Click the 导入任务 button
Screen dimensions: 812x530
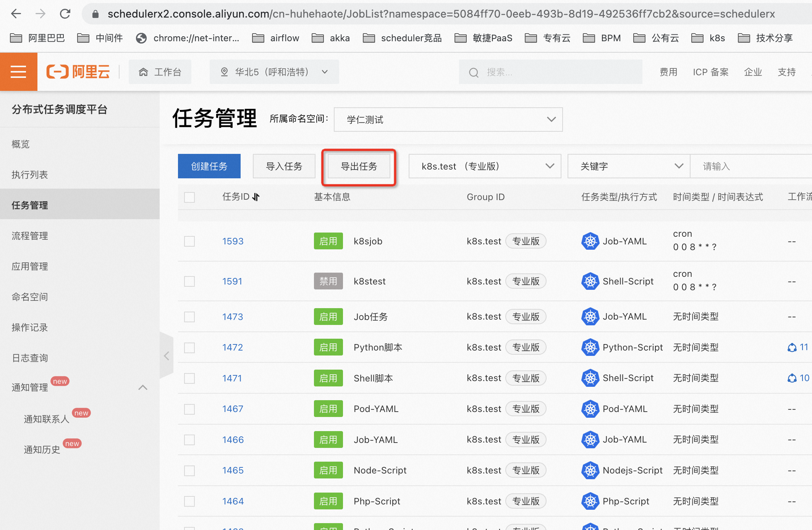284,166
